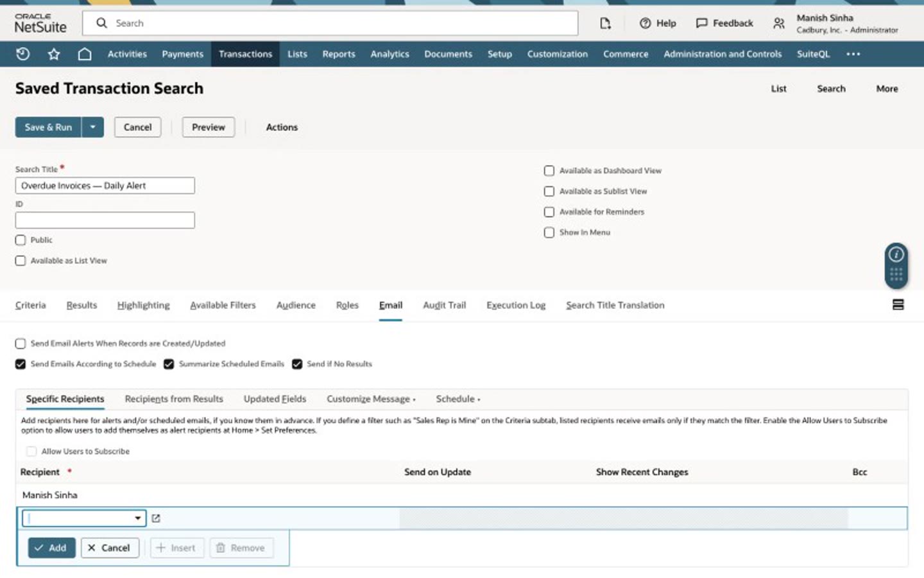Viewport: 924px width, 578px height.
Task: Open the Recipient dropdown list
Action: 137,518
